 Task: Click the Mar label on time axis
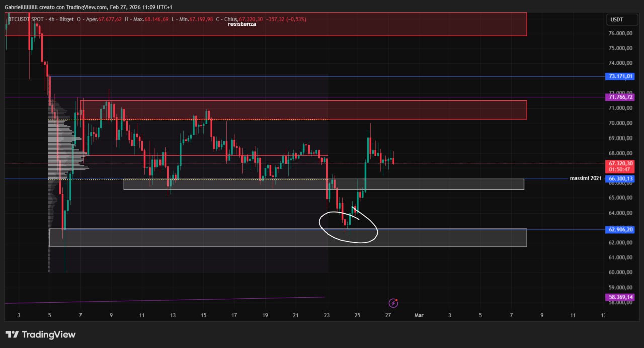[418, 315]
